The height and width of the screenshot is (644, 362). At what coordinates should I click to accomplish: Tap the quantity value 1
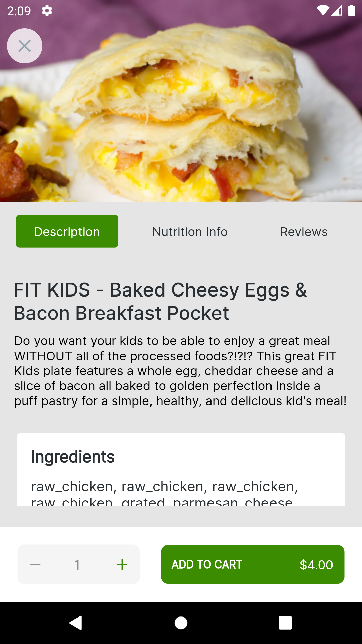(x=77, y=565)
